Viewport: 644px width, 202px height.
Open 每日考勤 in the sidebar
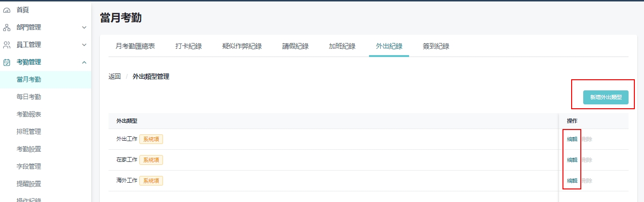pyautogui.click(x=29, y=97)
